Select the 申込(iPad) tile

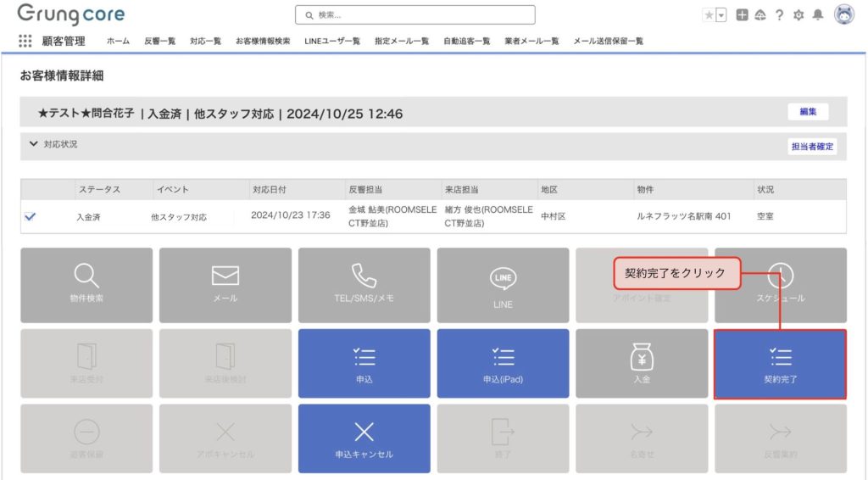click(x=503, y=364)
